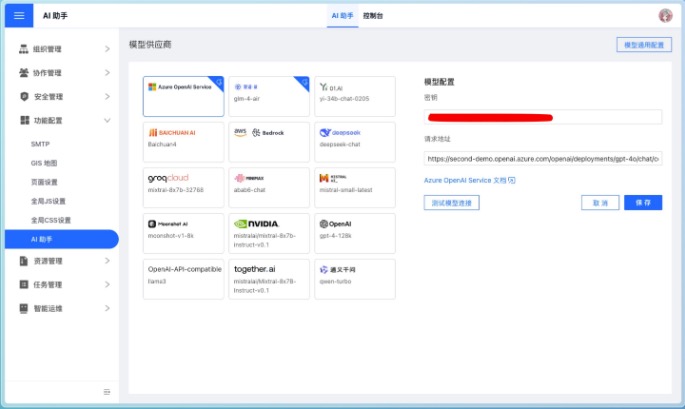Open the 全局CSS设置 sidebar item
685x409 pixels.
click(x=51, y=220)
